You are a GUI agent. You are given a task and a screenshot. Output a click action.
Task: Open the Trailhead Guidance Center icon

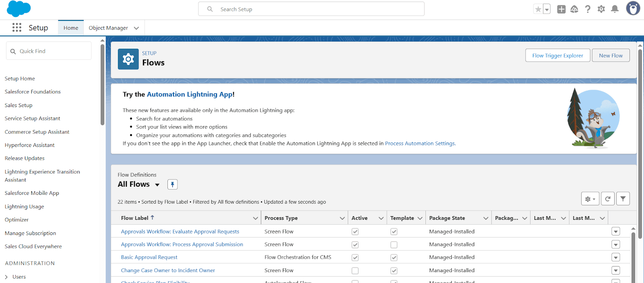574,9
